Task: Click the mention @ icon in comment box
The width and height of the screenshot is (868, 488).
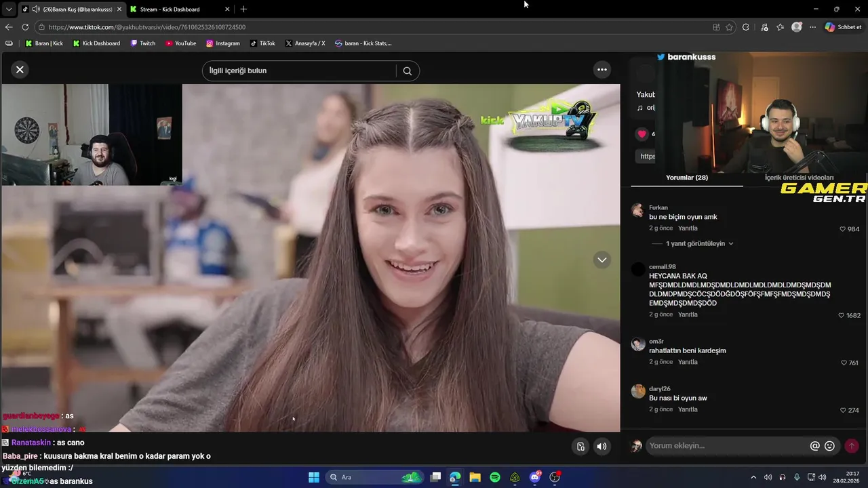Action: (815, 446)
